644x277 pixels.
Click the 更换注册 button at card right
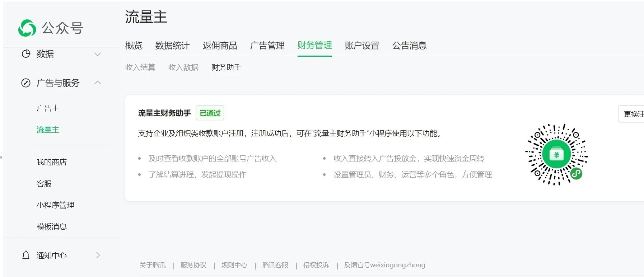[631, 114]
